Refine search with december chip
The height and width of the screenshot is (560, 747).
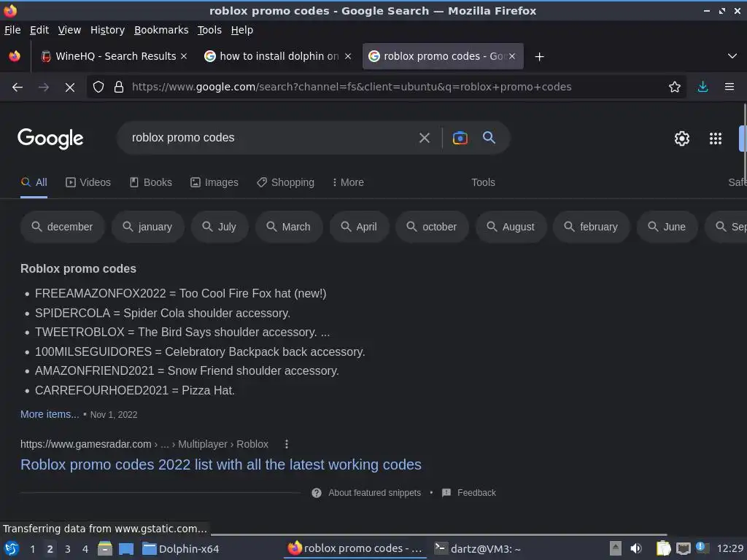pyautogui.click(x=63, y=227)
